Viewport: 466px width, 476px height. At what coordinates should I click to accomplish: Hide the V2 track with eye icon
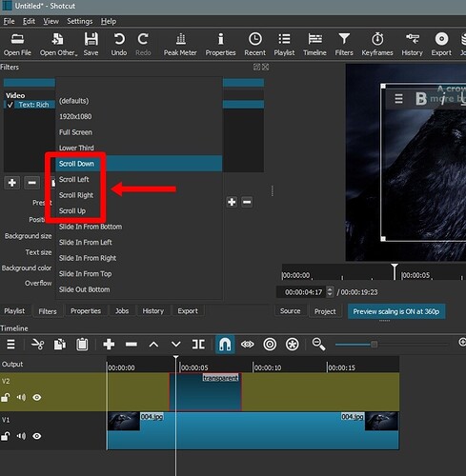(x=37, y=397)
